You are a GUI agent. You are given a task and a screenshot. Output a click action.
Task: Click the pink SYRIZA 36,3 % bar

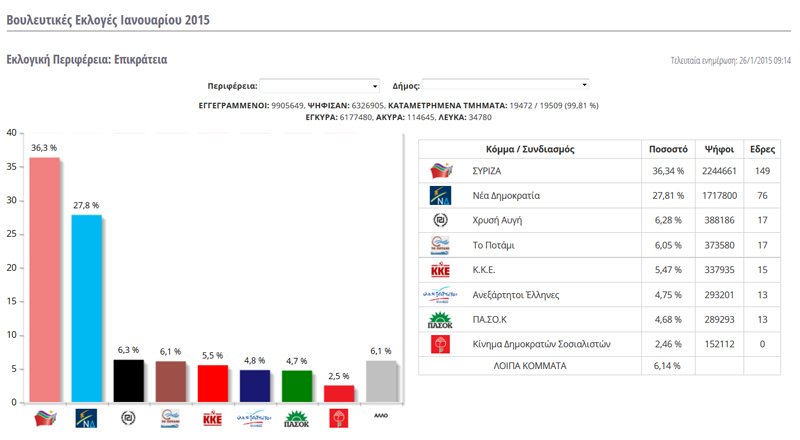pyautogui.click(x=44, y=280)
